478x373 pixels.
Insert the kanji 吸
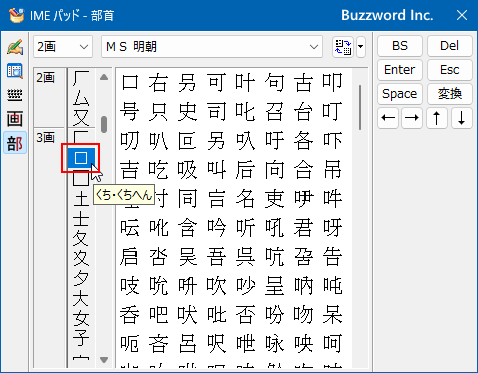point(187,170)
